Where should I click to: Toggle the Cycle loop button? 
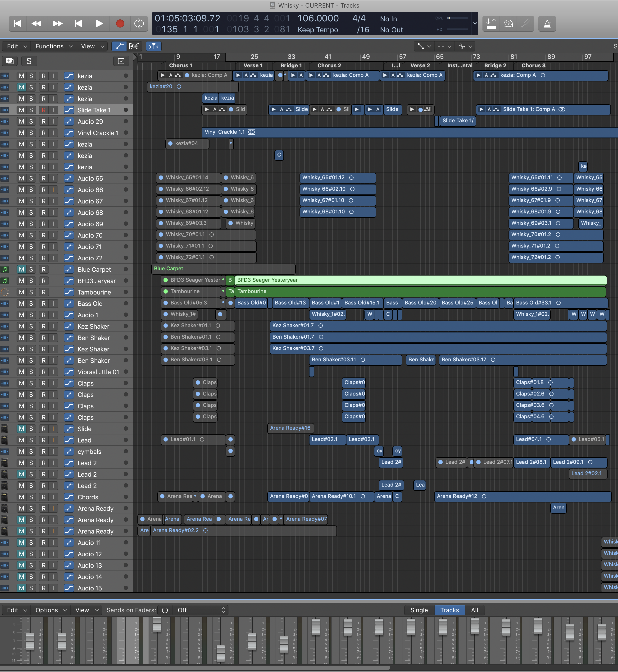click(x=139, y=23)
